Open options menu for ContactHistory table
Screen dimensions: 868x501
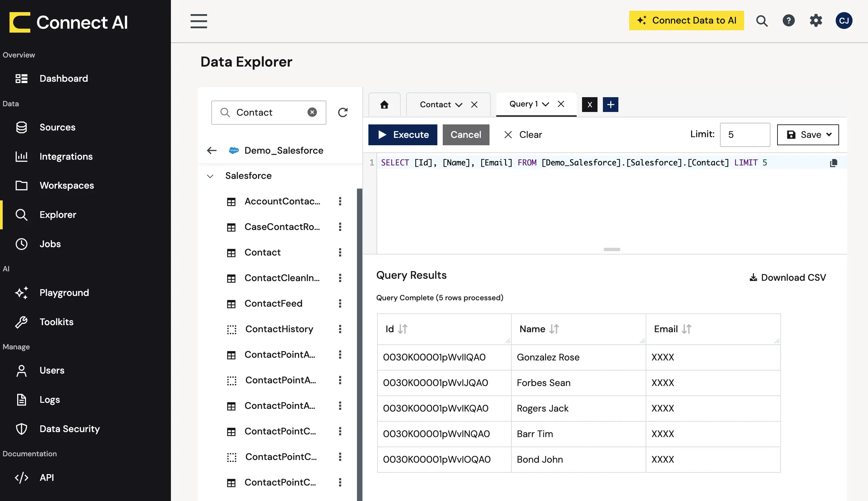click(x=340, y=329)
